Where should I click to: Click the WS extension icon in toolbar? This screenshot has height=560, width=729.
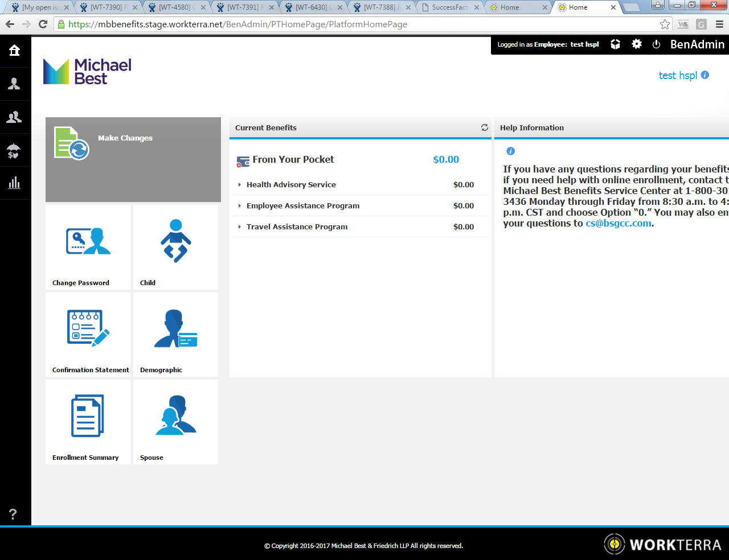click(683, 24)
